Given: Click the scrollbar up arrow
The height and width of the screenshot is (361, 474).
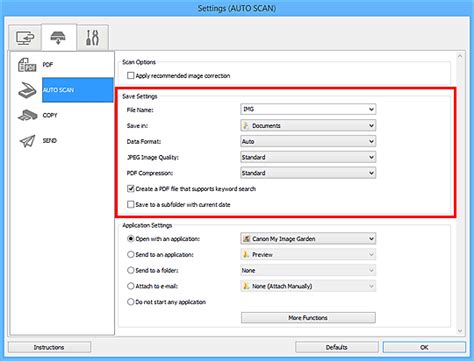Looking at the screenshot, I should click(x=460, y=56).
